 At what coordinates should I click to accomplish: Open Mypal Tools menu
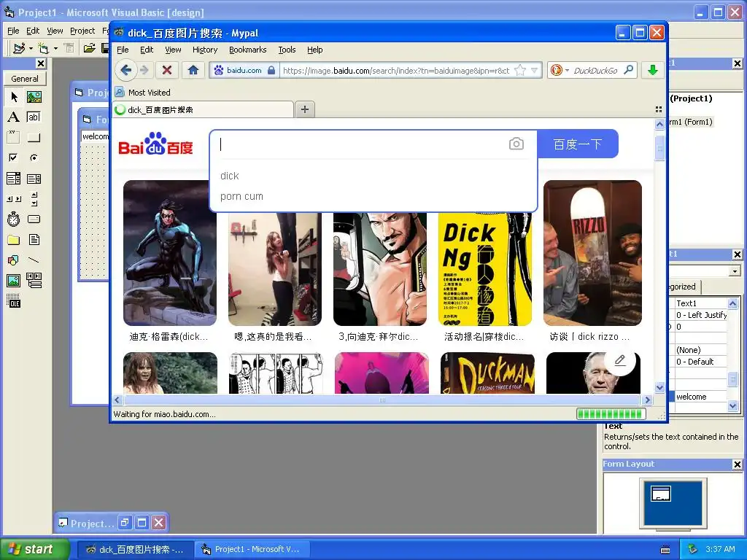[287, 50]
